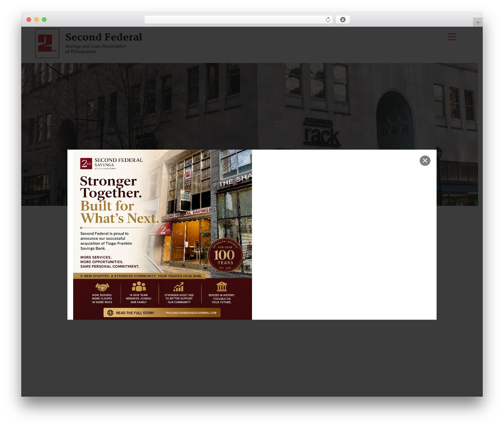Click the "Savings and Loan Association" subtitle

point(96,46)
